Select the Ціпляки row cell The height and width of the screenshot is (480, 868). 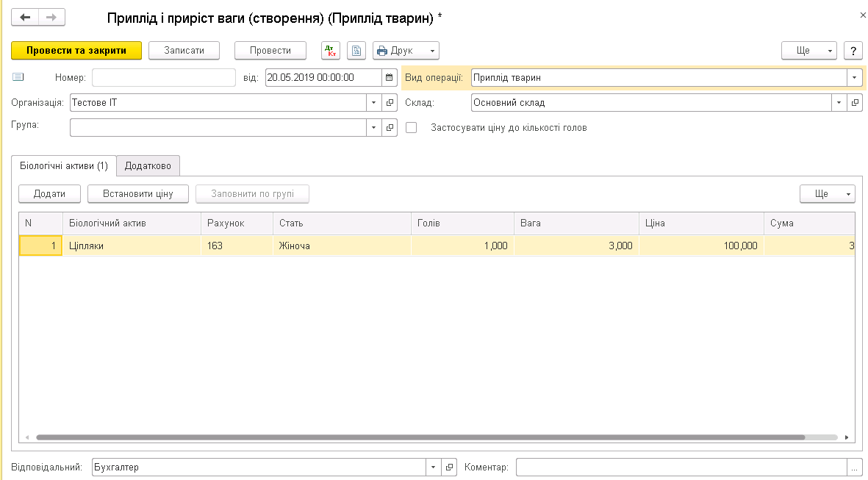click(x=131, y=246)
